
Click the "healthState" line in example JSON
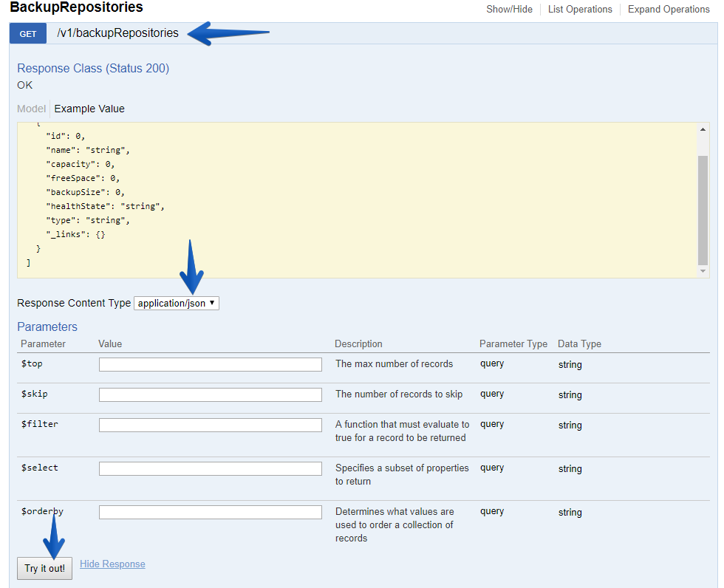coord(105,206)
